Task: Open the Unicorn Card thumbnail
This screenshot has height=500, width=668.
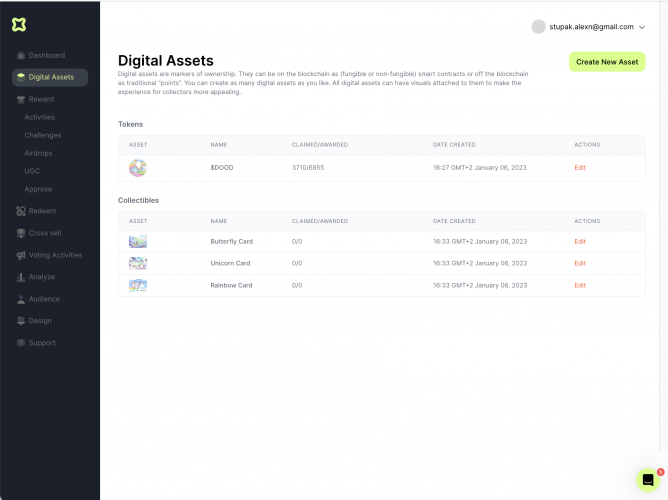Action: click(x=138, y=263)
